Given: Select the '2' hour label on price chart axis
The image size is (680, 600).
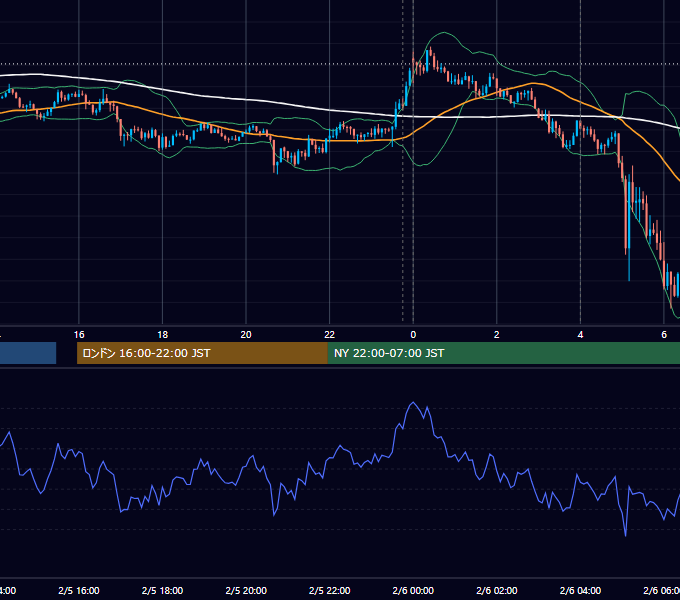Looking at the screenshot, I should 497,335.
